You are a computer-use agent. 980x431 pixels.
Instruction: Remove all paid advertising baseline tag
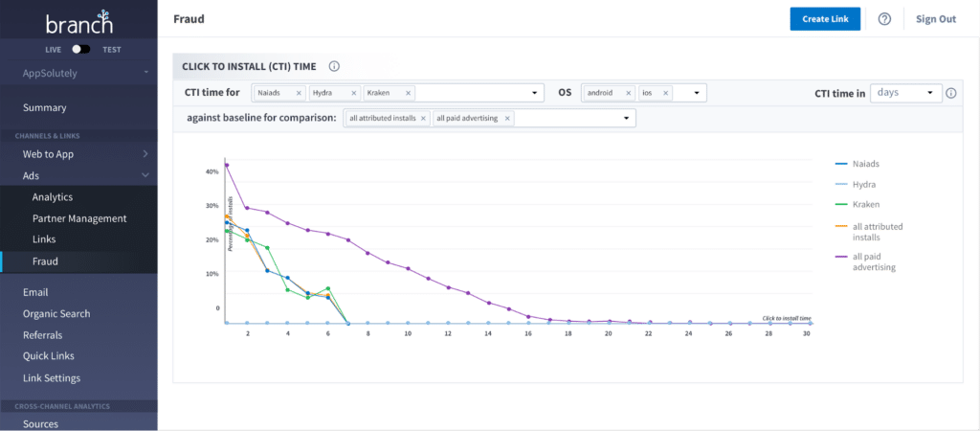pyautogui.click(x=506, y=119)
